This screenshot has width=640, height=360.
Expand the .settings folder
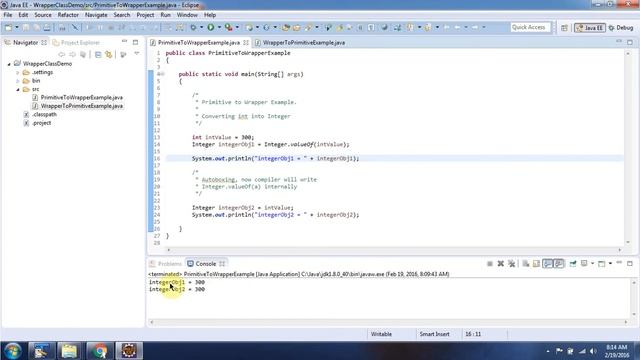pos(18,73)
